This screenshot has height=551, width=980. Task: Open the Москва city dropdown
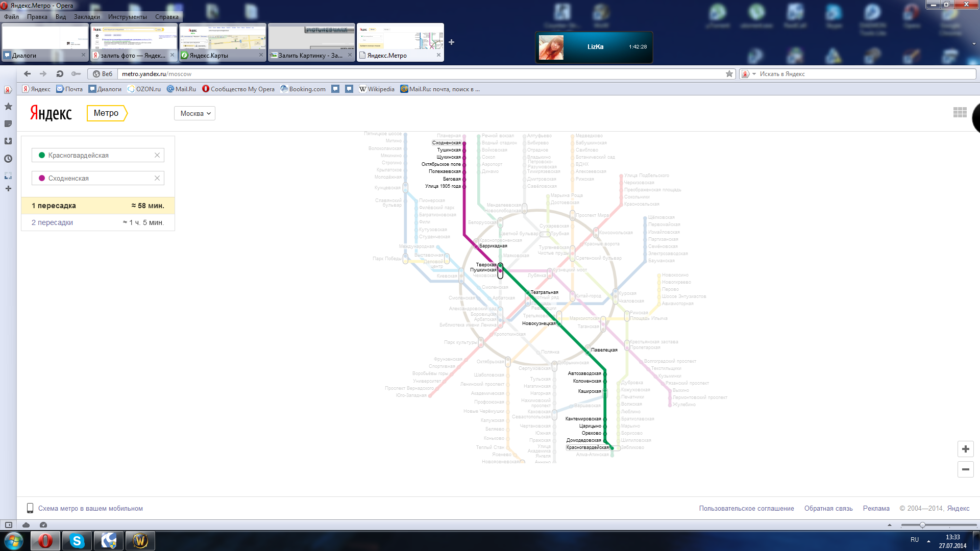[x=194, y=113]
